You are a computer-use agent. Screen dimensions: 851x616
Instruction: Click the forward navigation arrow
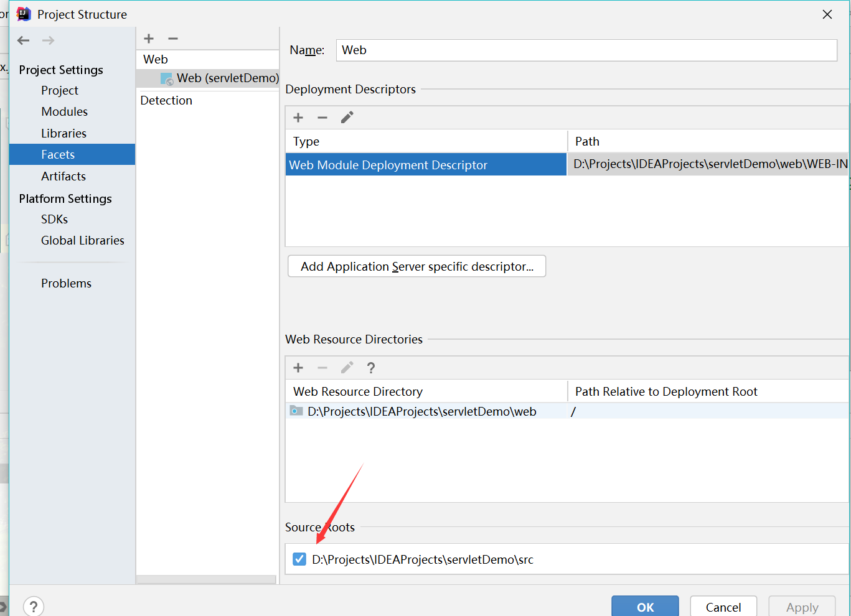48,40
